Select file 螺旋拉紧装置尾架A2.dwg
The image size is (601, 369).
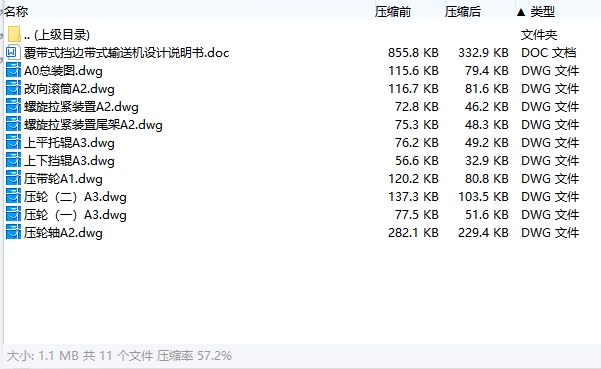point(93,125)
